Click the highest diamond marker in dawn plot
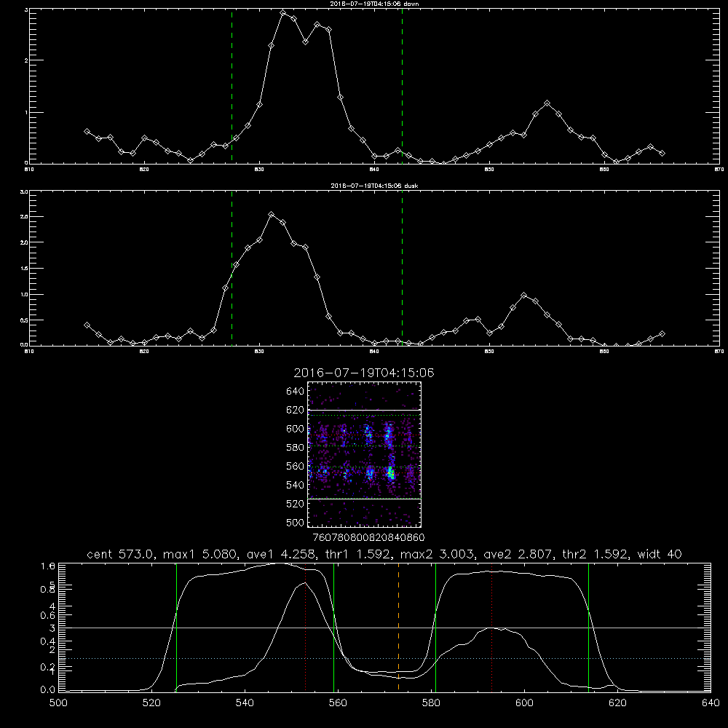Image resolution: width=728 pixels, height=728 pixels. click(283, 12)
